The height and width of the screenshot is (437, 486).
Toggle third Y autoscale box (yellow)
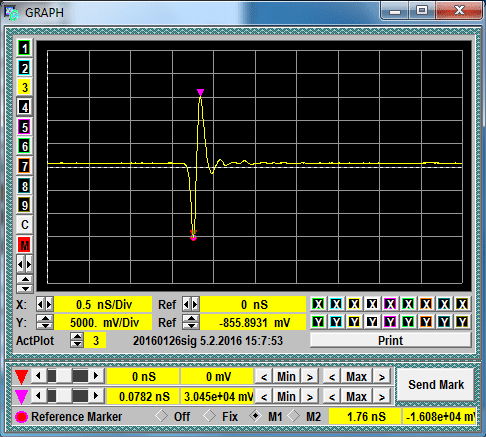click(x=354, y=322)
